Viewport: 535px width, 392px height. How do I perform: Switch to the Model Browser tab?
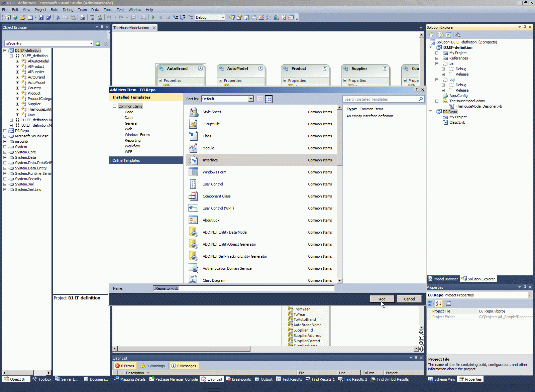pos(443,279)
